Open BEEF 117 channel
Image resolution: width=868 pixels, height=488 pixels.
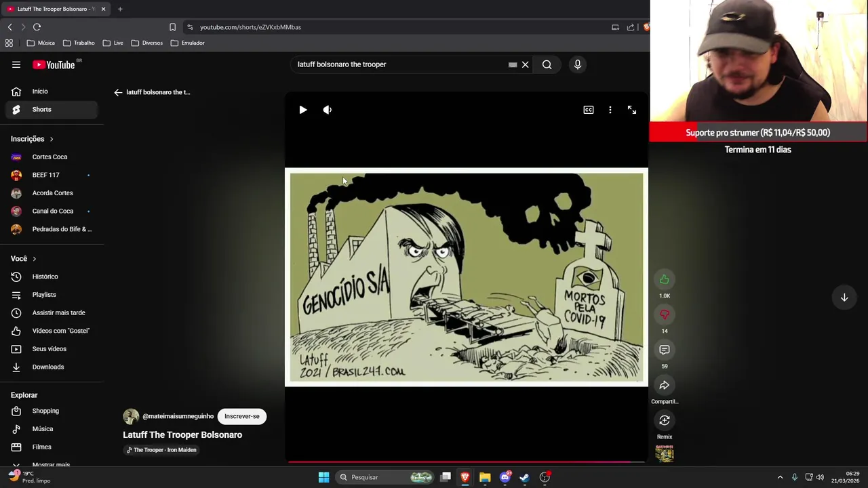tap(51, 175)
